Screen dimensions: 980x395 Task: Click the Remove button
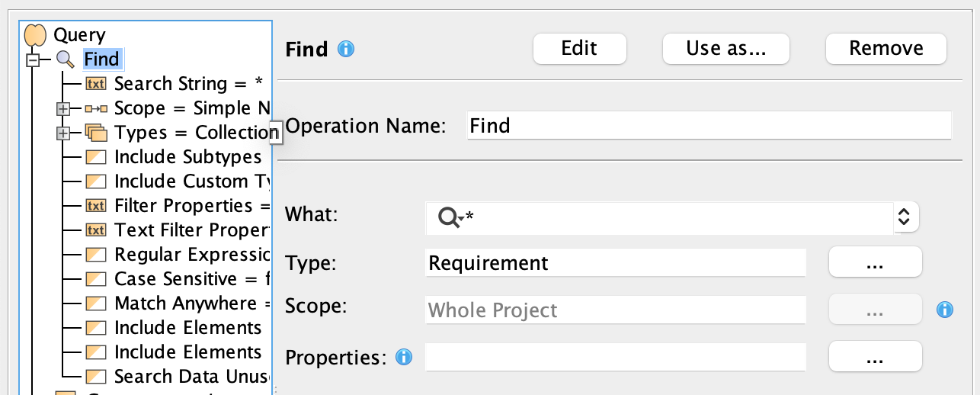(x=886, y=49)
